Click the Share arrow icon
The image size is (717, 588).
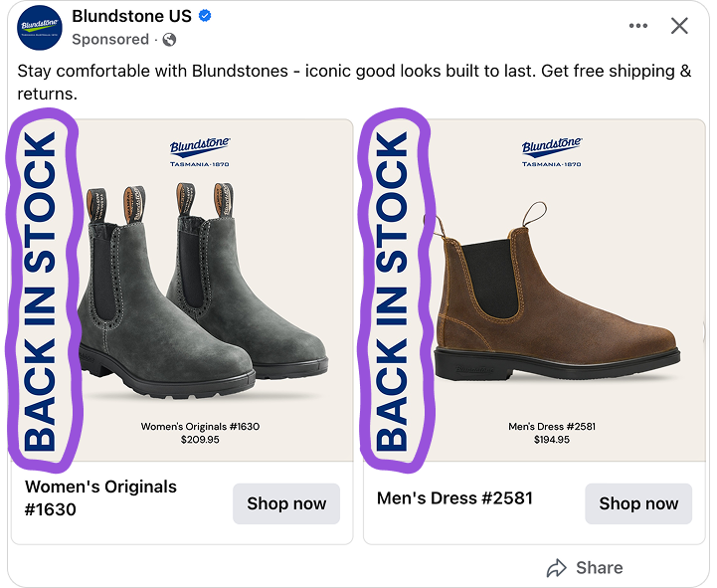557,568
